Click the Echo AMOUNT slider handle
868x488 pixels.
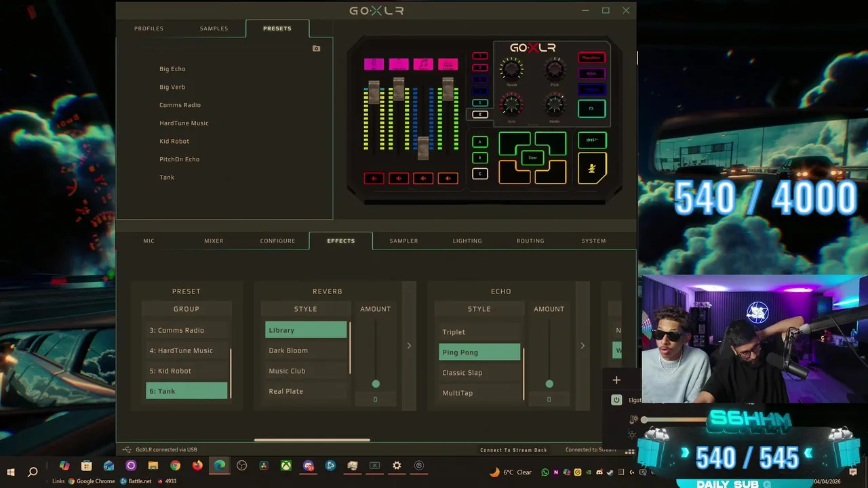[x=549, y=384]
